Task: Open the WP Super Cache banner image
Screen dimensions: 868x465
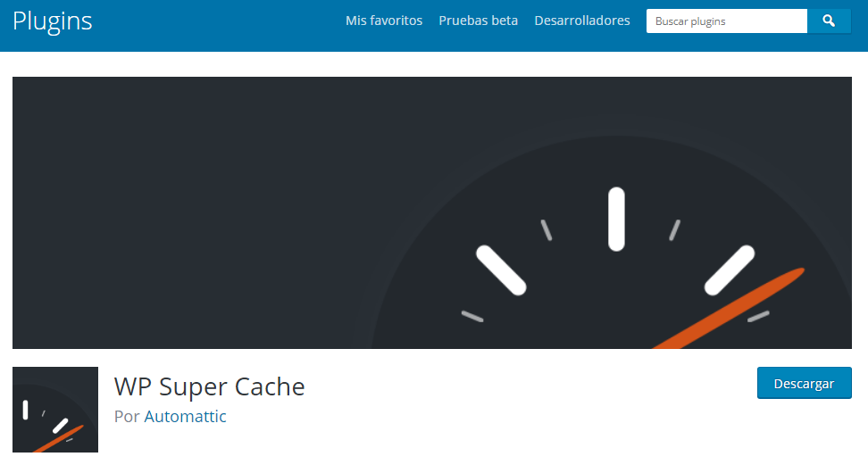Action: [432, 212]
